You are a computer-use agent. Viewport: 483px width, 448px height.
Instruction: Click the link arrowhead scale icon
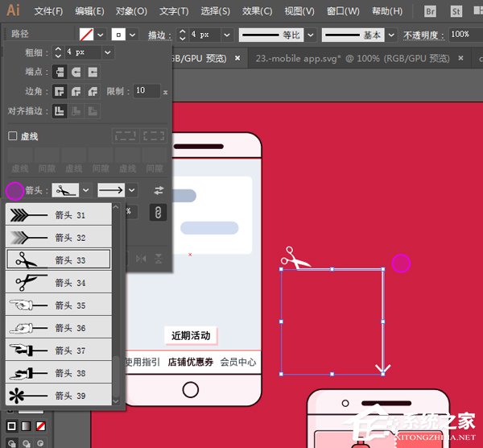tap(159, 212)
